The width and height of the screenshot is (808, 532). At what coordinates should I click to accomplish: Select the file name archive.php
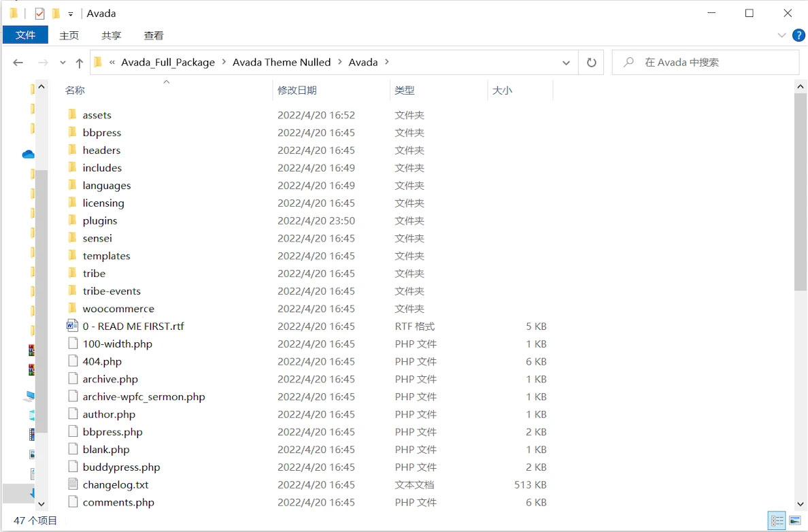coord(110,379)
